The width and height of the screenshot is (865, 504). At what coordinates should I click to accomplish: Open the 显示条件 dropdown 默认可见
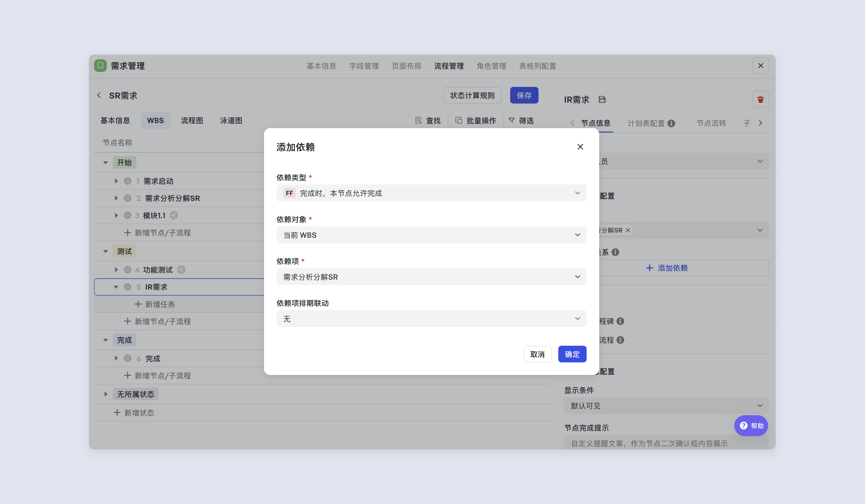click(x=666, y=406)
